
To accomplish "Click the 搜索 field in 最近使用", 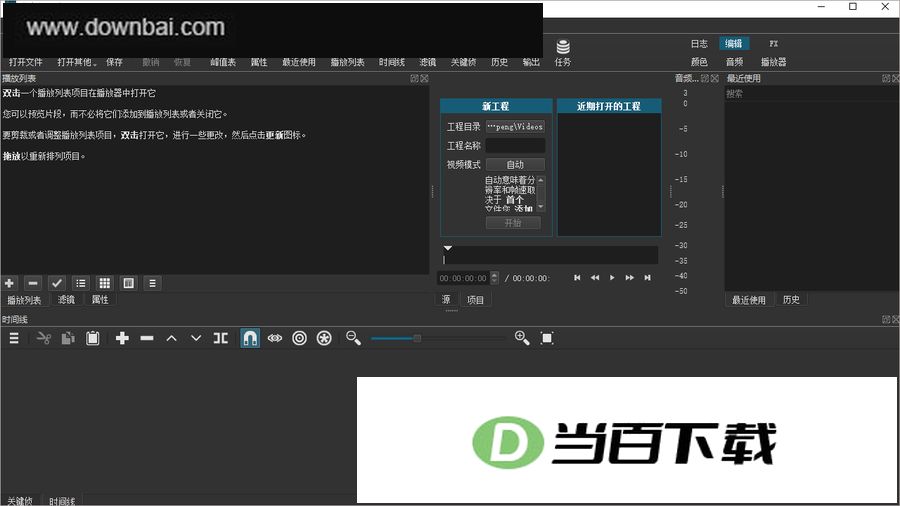I will 812,94.
